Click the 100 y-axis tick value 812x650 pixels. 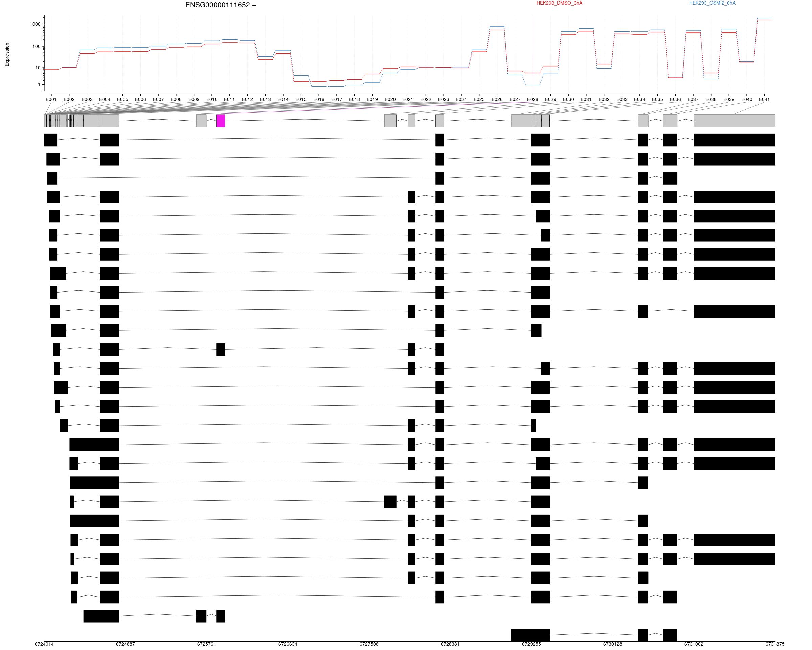36,47
